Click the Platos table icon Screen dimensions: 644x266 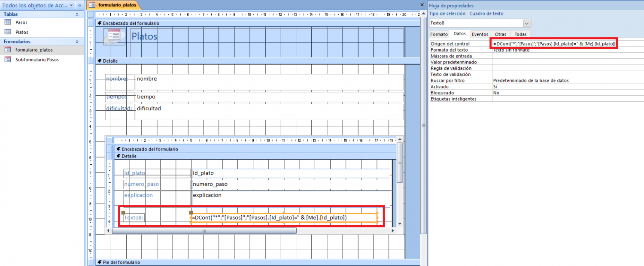coord(7,32)
